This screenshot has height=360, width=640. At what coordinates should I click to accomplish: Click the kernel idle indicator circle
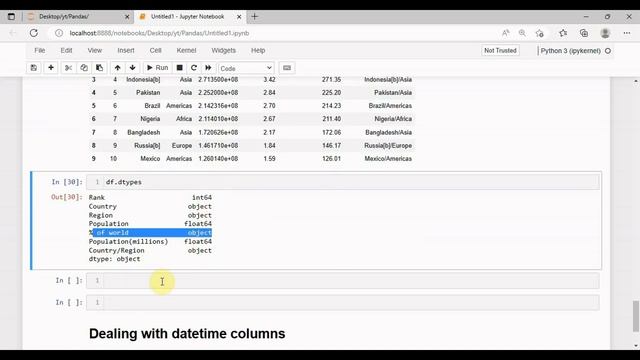608,51
